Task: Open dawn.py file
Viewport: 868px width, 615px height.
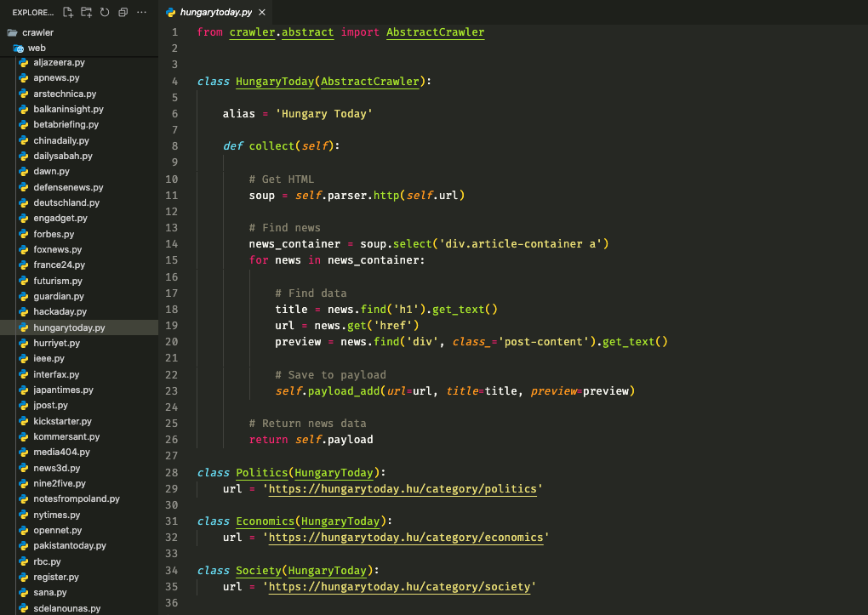Action: (x=79, y=171)
